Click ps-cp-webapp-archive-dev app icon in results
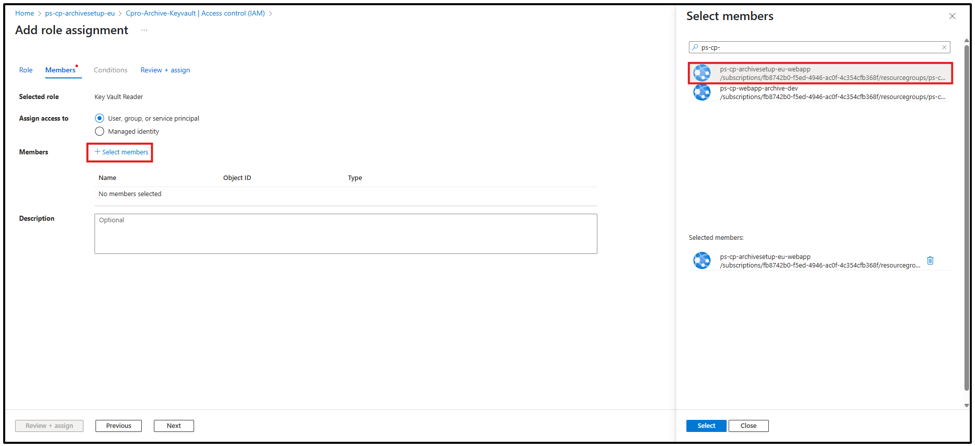Screen dimensions: 975x446 point(702,92)
